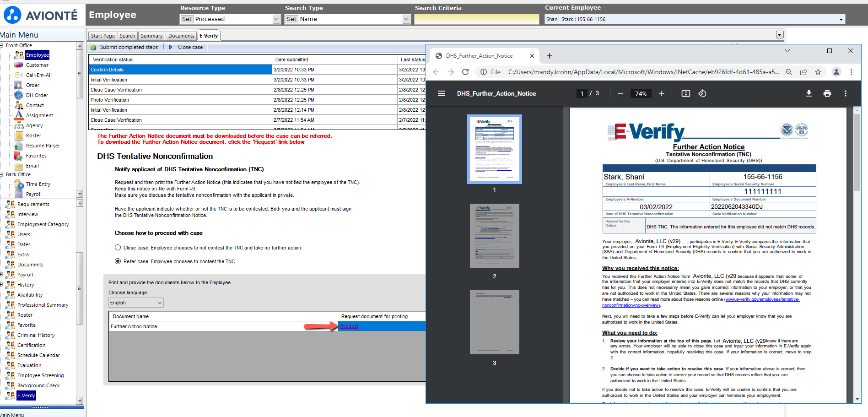The image size is (868, 417).
Task: Click the Search Criteria input field
Action: click(x=477, y=19)
